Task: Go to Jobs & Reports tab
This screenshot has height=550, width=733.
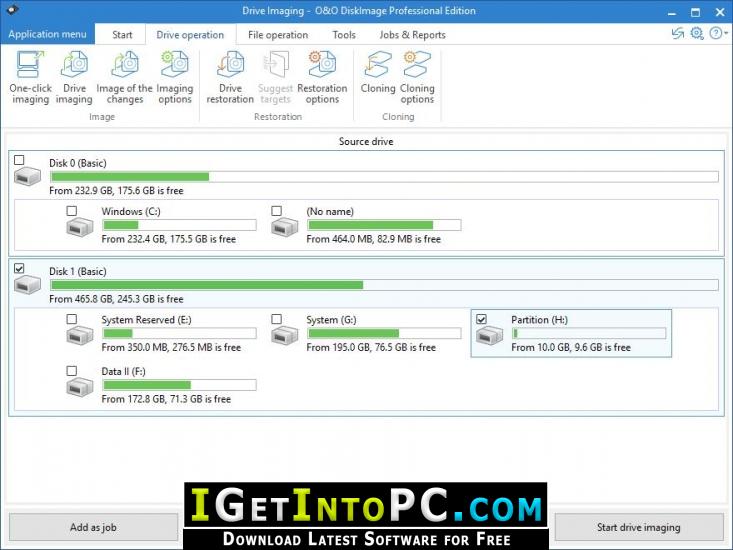Action: point(412,35)
